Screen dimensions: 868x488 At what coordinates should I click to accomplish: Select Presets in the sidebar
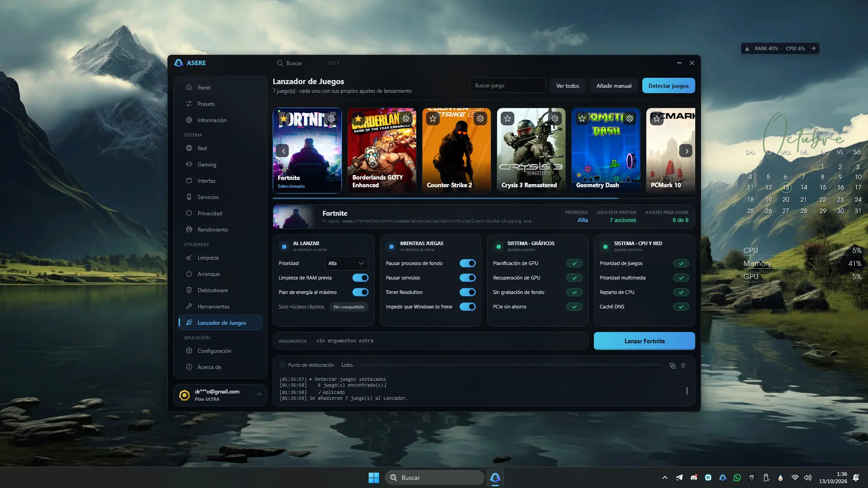tap(220, 104)
